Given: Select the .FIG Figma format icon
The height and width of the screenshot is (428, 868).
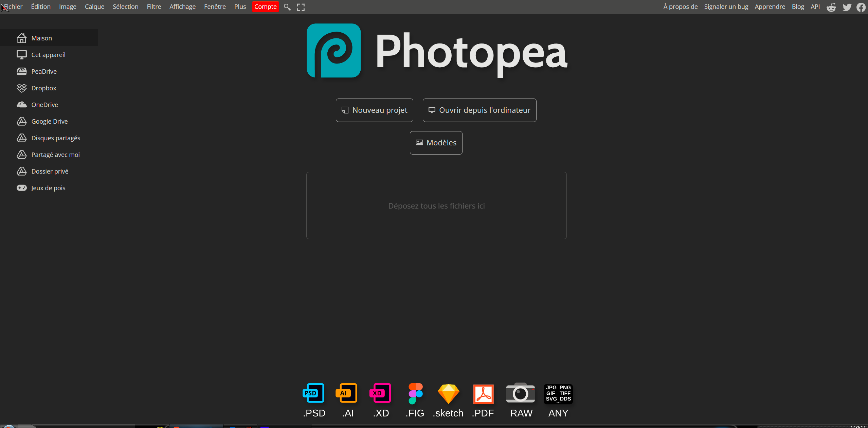Looking at the screenshot, I should click(414, 393).
